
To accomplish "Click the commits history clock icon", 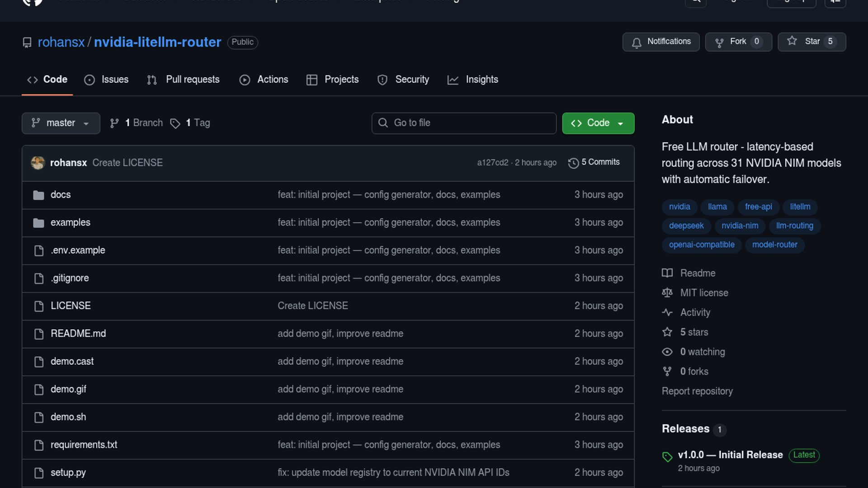I will [x=573, y=163].
